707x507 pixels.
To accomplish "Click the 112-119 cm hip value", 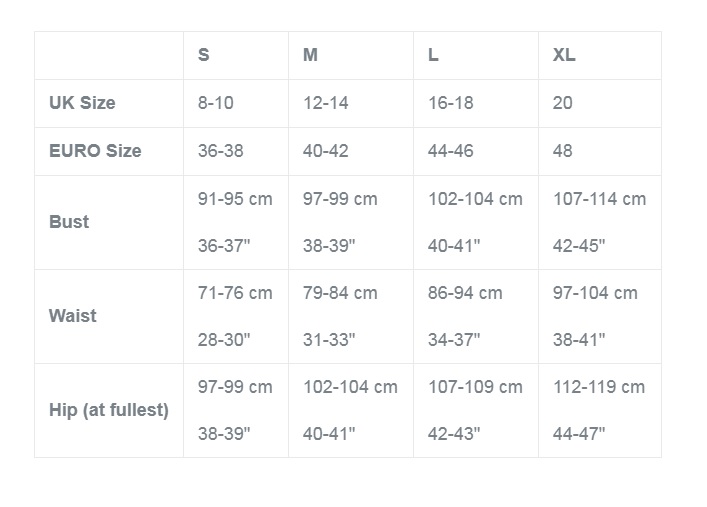I will [x=599, y=387].
